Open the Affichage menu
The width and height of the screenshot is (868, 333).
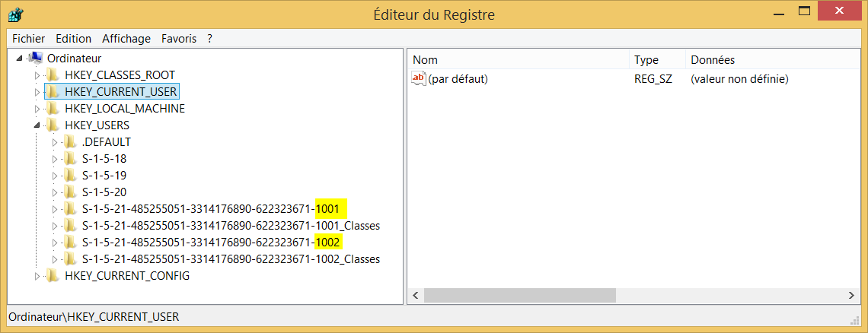click(126, 39)
